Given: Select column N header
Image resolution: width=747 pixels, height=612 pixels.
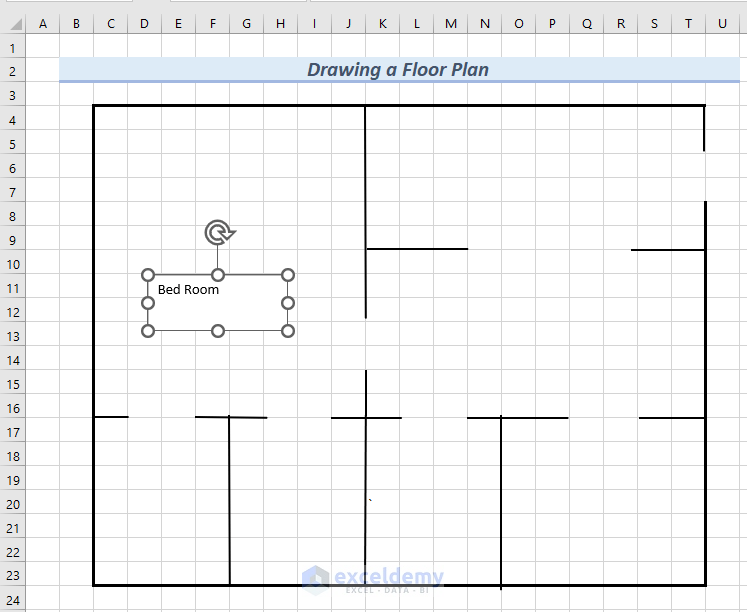Looking at the screenshot, I should (485, 24).
